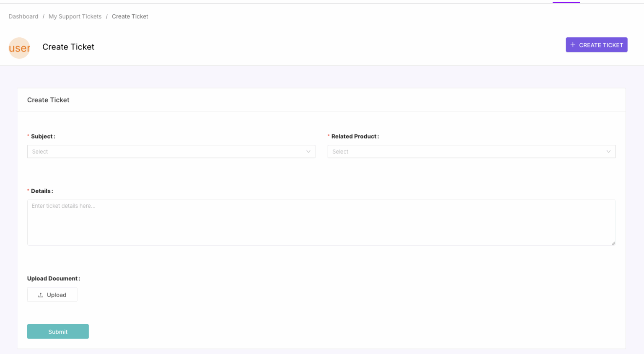This screenshot has width=644, height=354.
Task: Click the Details field label
Action: pos(42,191)
